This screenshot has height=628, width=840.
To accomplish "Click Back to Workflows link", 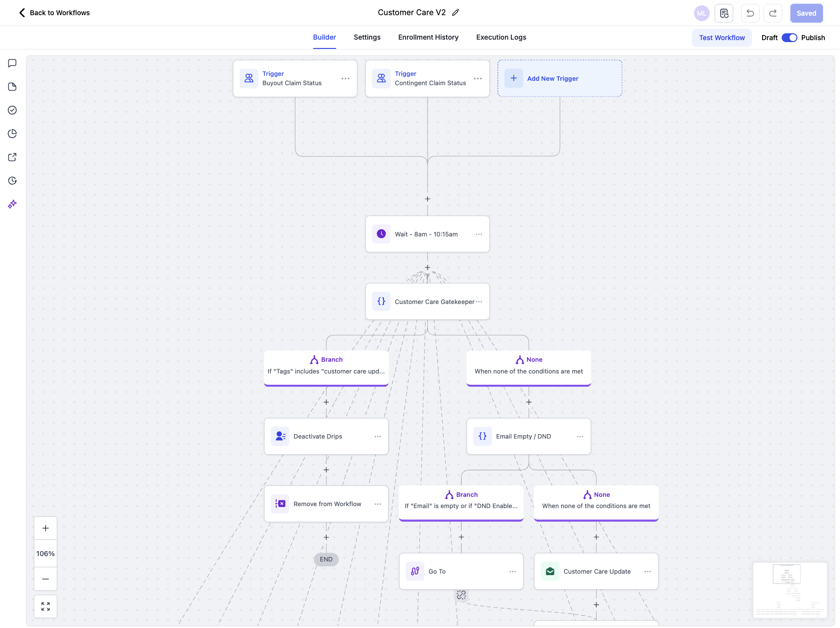I will (54, 13).
